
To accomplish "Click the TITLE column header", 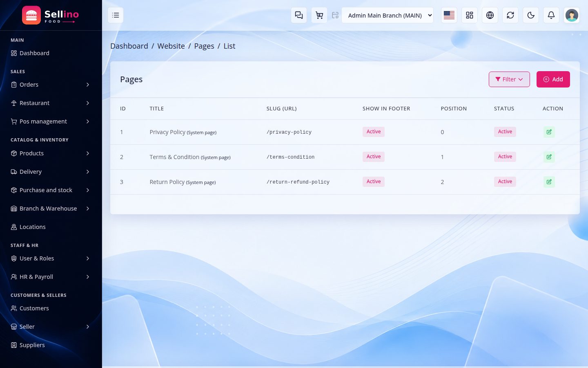I will click(157, 109).
